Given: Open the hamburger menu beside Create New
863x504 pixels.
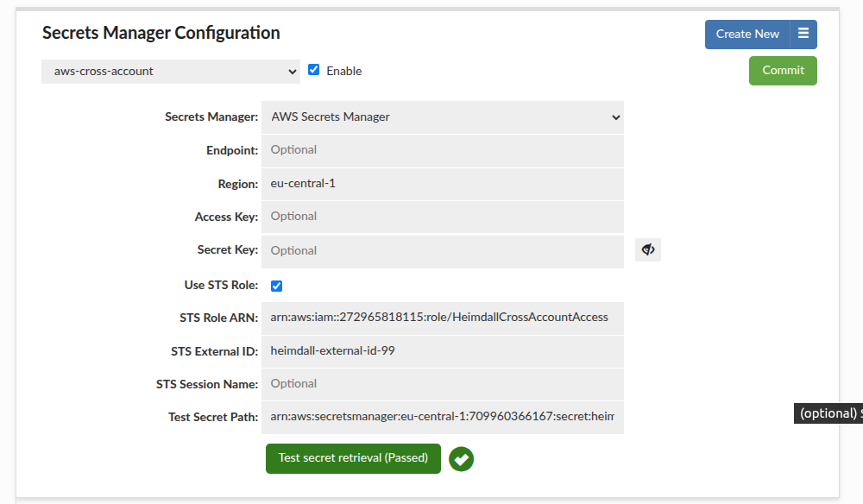Looking at the screenshot, I should click(x=804, y=34).
